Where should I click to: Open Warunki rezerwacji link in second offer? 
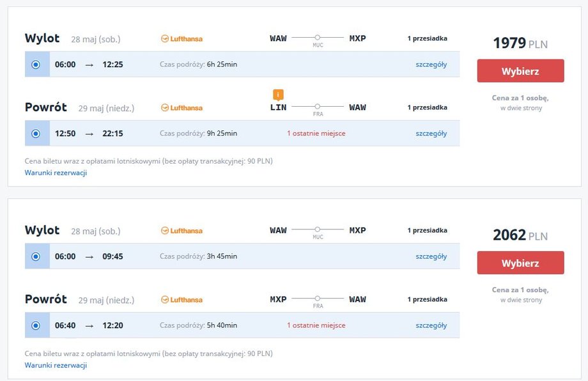56,365
